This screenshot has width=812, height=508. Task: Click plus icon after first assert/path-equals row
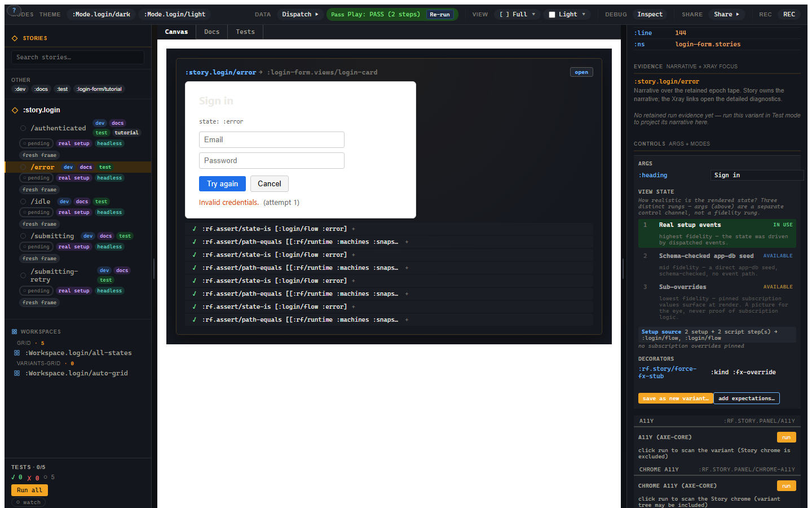point(407,242)
